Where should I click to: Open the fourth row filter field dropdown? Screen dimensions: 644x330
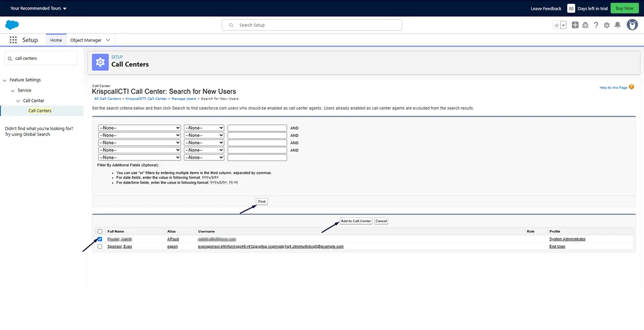(x=140, y=150)
